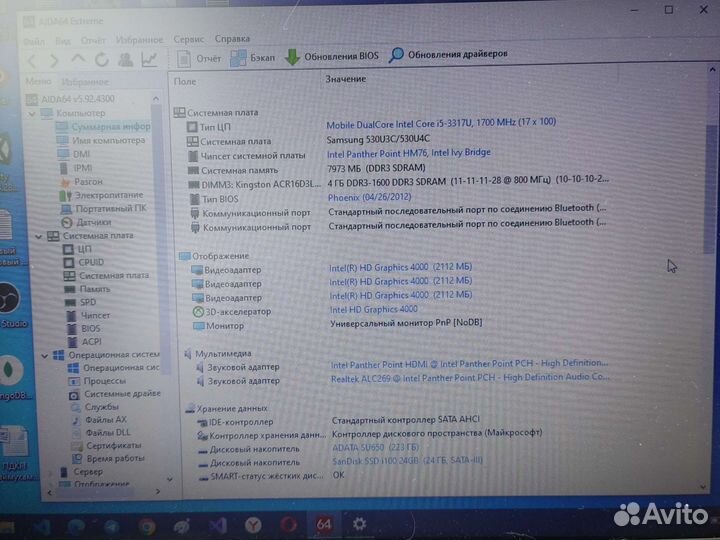The image size is (720, 540).
Task: Open the SanDisk SSD i100 24GB link
Action: point(407,460)
